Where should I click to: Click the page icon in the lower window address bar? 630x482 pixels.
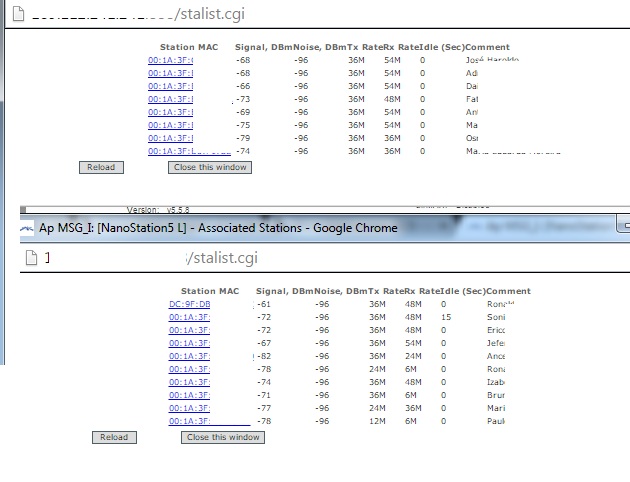pyautogui.click(x=31, y=257)
